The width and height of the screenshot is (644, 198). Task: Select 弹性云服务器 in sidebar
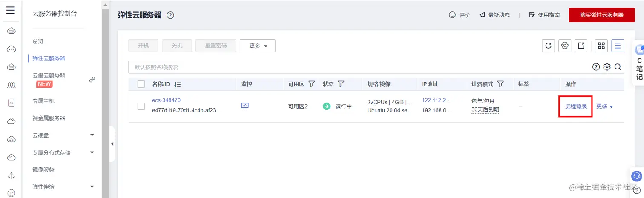tap(49, 58)
